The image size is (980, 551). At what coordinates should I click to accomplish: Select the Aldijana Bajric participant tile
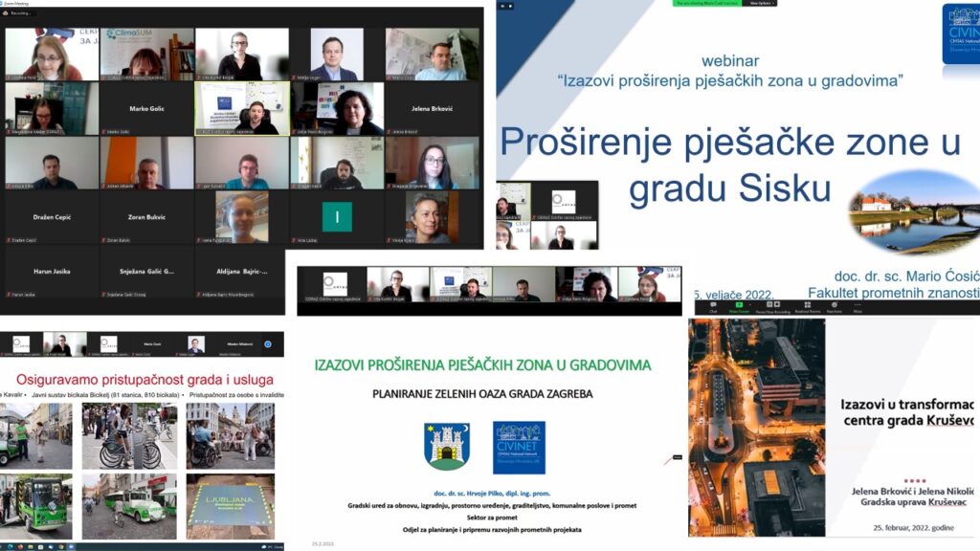coord(242,272)
